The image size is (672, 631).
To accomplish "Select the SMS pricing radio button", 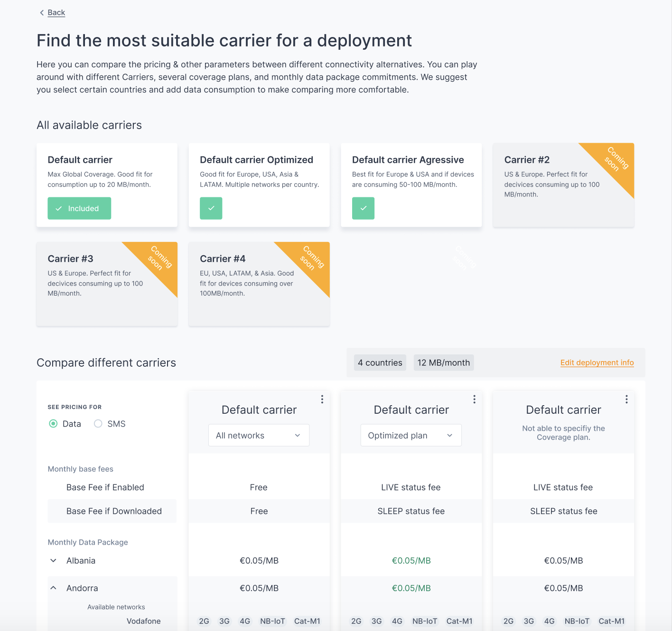I will coord(98,424).
